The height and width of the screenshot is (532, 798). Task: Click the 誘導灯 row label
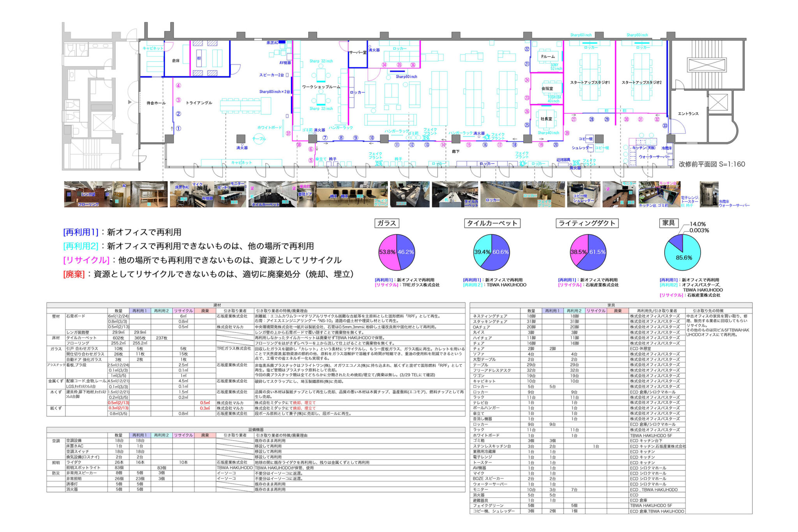click(x=72, y=484)
